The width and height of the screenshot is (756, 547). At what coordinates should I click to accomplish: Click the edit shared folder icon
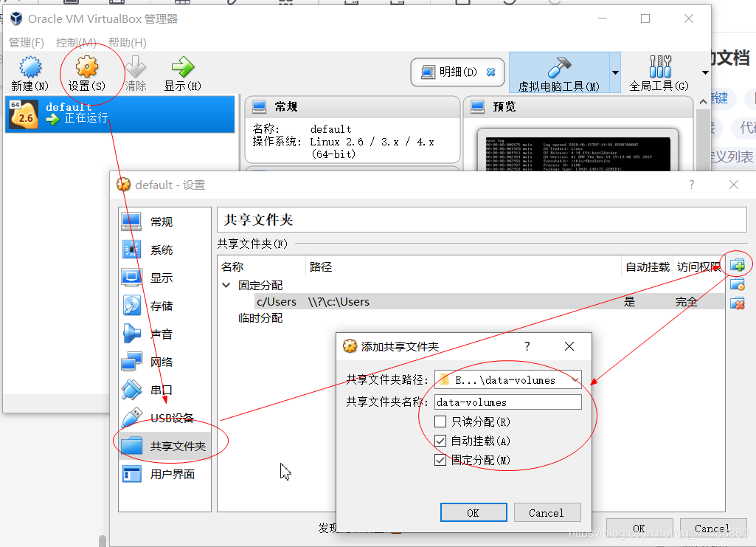point(738,285)
